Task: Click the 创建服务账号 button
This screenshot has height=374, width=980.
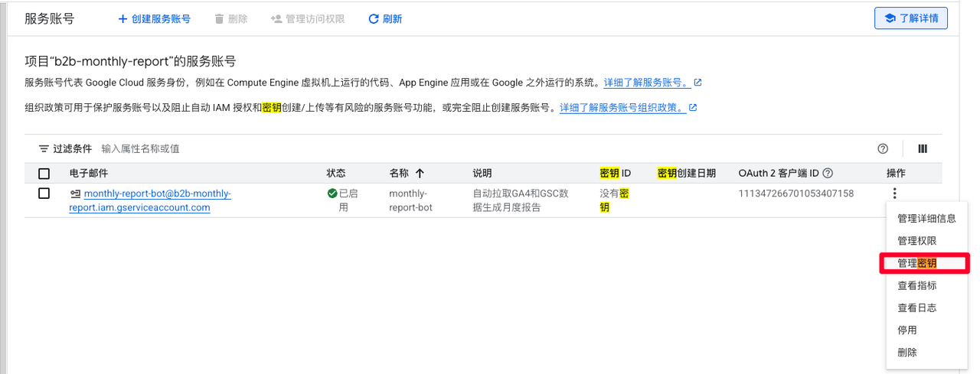Action: coord(153,19)
